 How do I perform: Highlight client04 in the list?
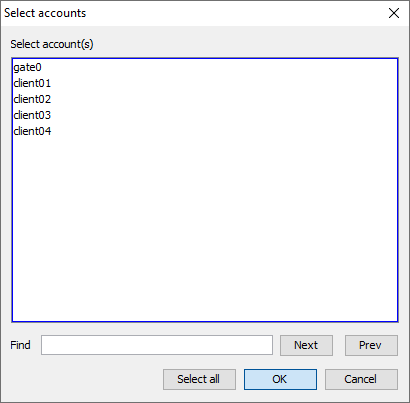[x=32, y=131]
